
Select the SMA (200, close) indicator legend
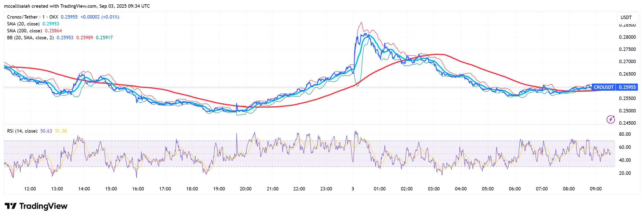point(24,31)
